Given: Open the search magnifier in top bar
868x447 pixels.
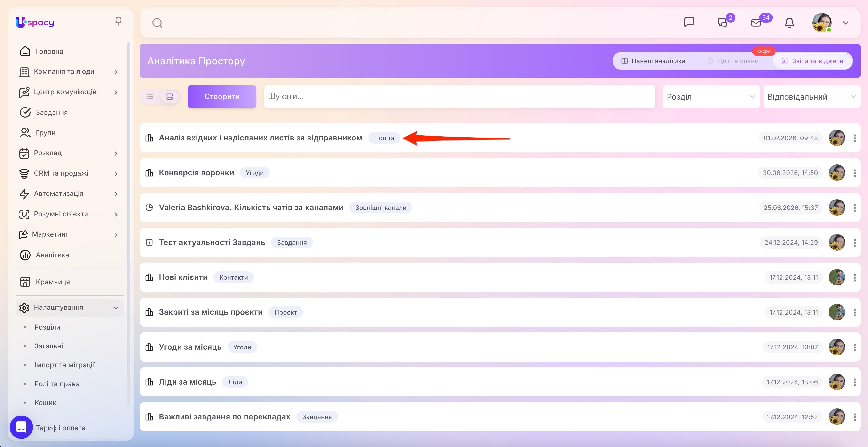Looking at the screenshot, I should pos(157,23).
